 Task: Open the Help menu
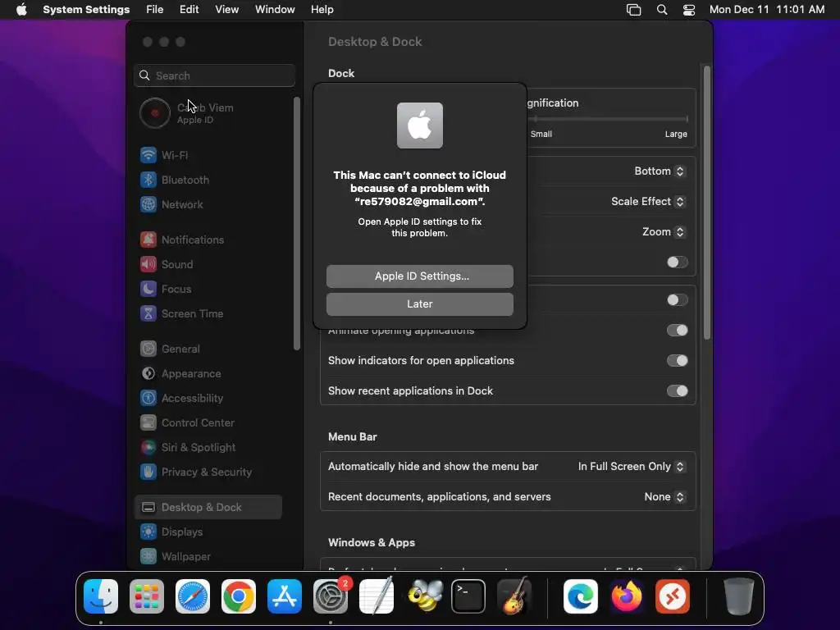tap(322, 10)
